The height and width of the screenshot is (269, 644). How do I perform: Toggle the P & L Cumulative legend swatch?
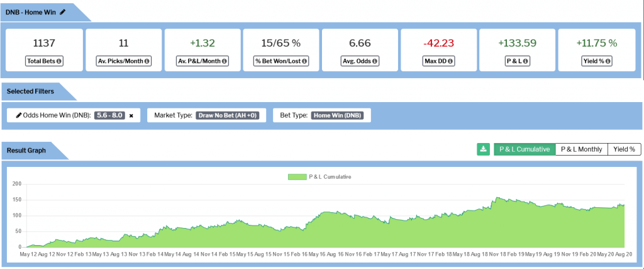tap(296, 177)
